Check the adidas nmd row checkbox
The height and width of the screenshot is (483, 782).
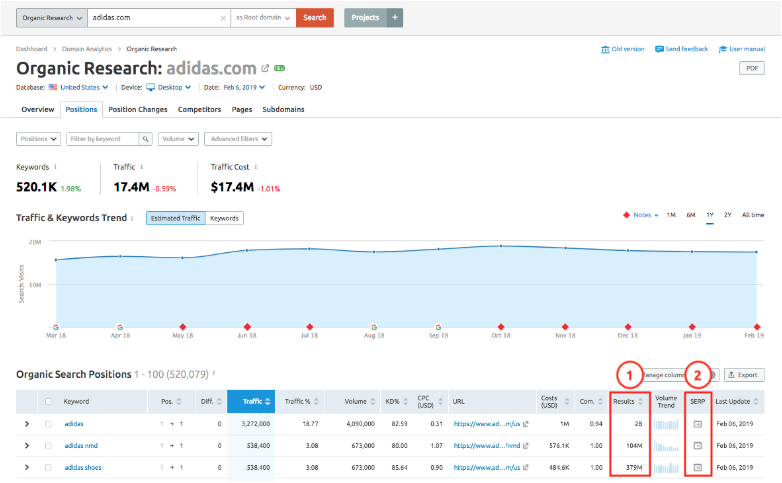point(48,445)
